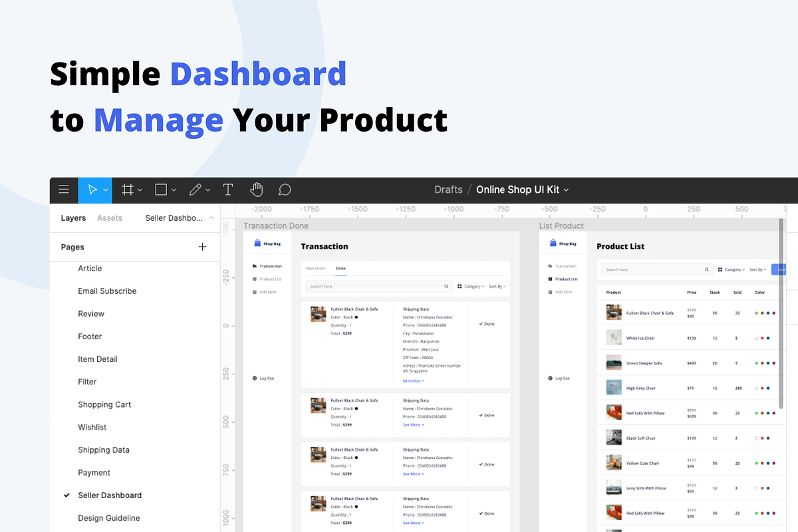Click purple color dot in Yellow Cute Chair row
The height and width of the screenshot is (532, 798).
[x=774, y=464]
